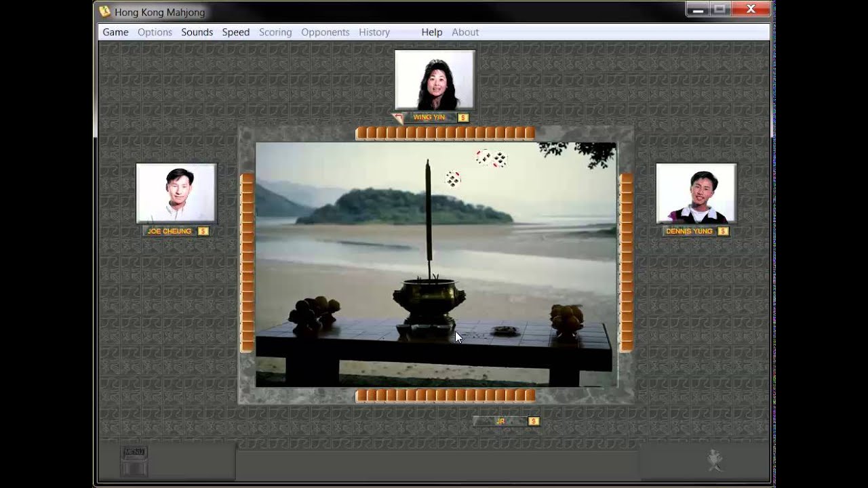The image size is (868, 488).
Task: Click the right column of face-down tiles
Action: 626,263
